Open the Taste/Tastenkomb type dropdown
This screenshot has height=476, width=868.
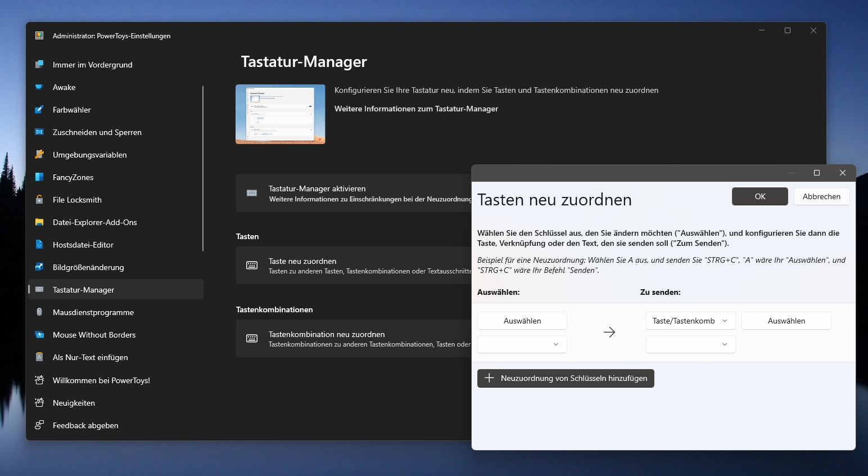pyautogui.click(x=691, y=321)
